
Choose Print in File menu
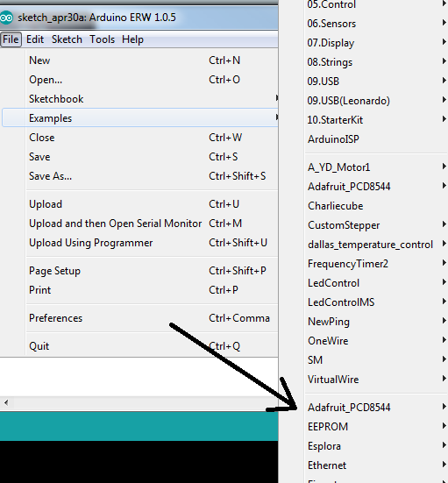[x=140, y=290]
